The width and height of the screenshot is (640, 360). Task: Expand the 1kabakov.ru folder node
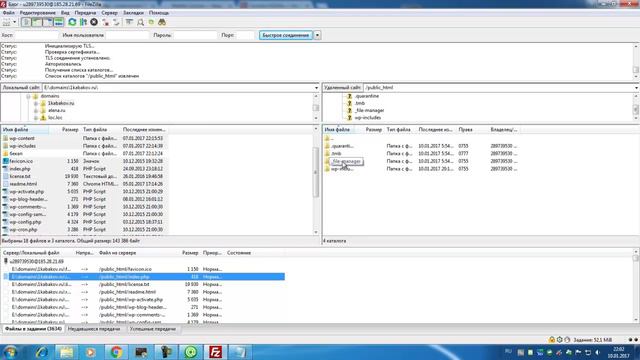(x=36, y=104)
